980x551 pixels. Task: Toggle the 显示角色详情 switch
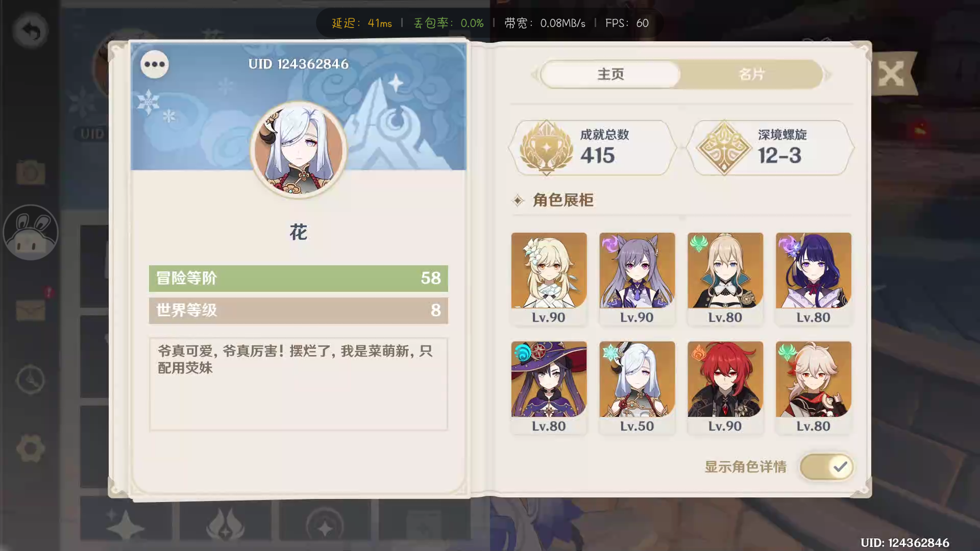pos(826,467)
